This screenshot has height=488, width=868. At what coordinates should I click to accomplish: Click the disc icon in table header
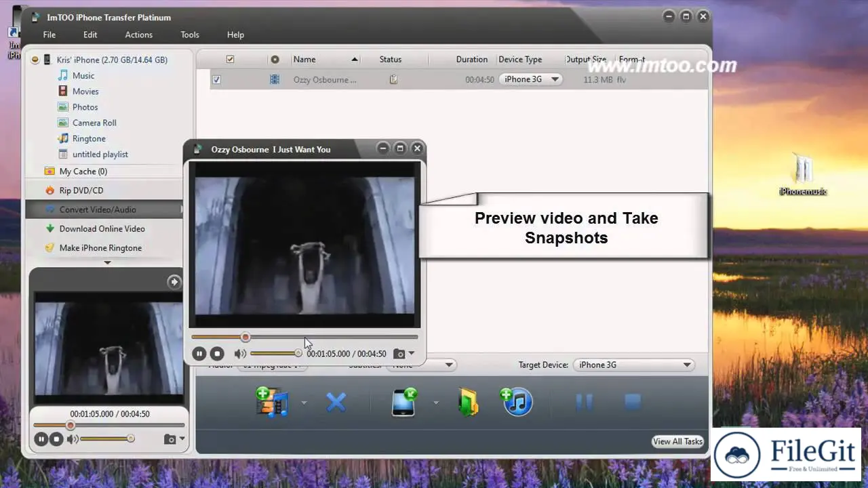tap(275, 59)
